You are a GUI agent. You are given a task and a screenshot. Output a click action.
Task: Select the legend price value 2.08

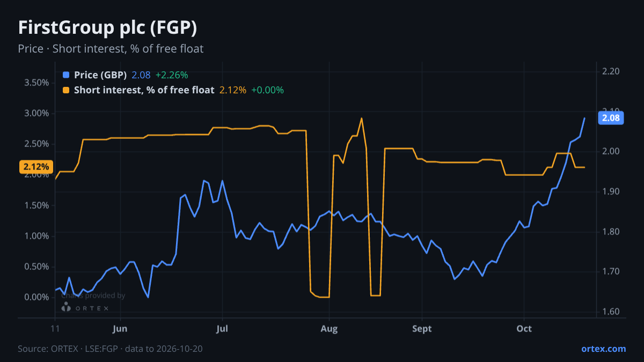[x=141, y=75]
